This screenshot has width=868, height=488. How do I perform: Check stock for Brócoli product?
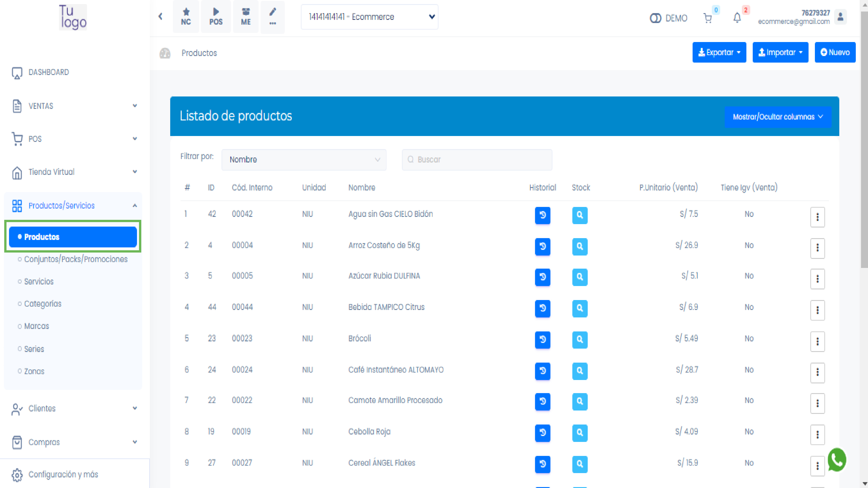580,340
